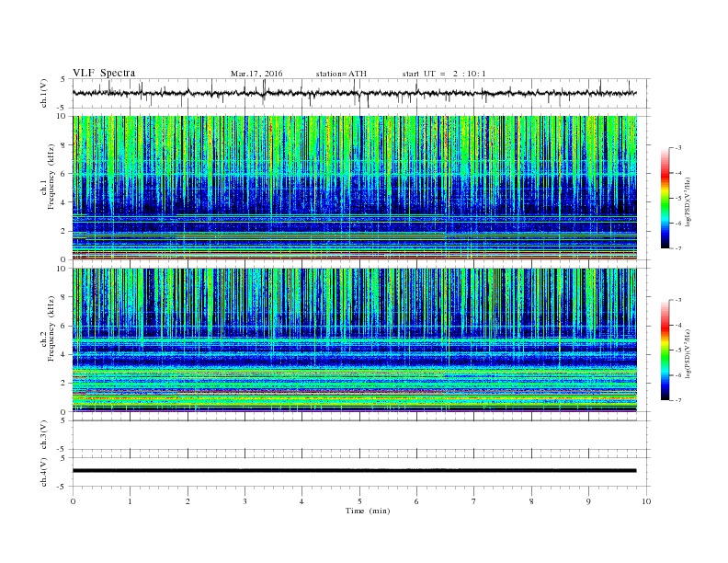Click the ch.2 "Frequency (kHz)" axis label

pyautogui.click(x=51, y=328)
